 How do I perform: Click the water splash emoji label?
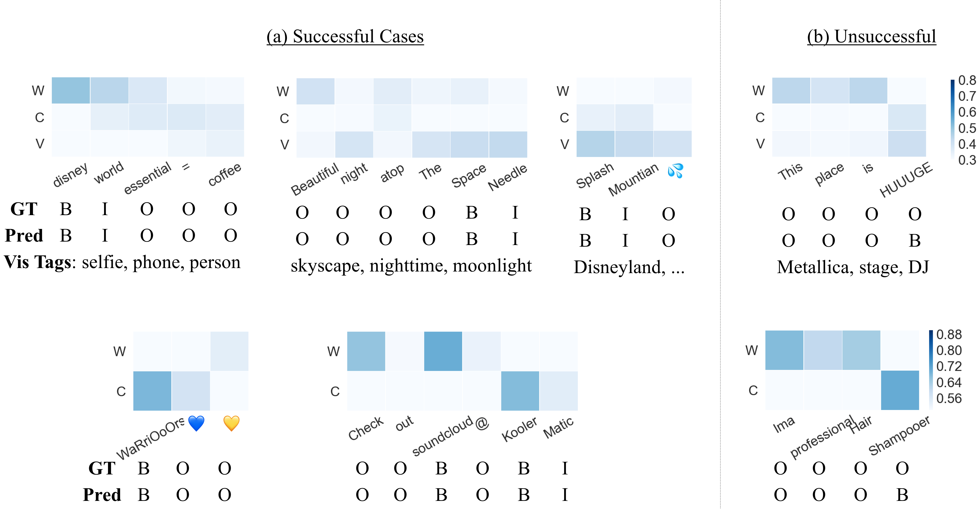[675, 171]
